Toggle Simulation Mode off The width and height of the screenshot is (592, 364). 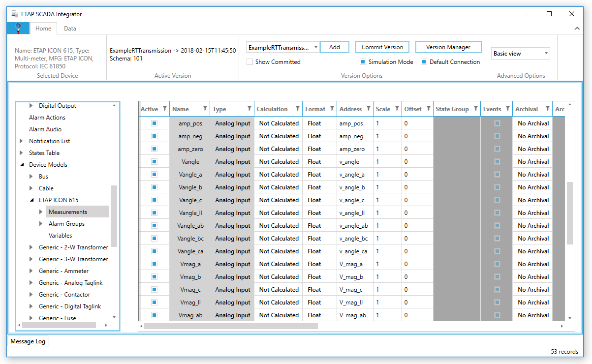(363, 61)
